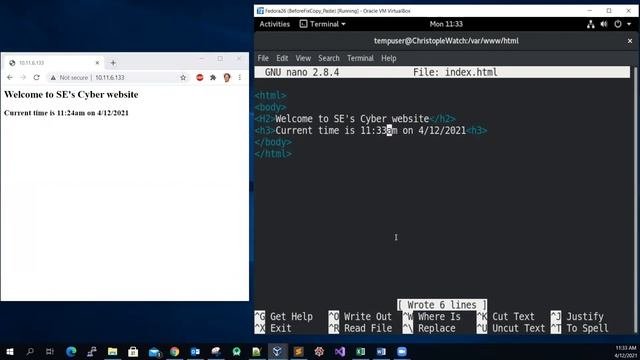This screenshot has width=640, height=360.
Task: Open Task View on the taskbar
Action: click(x=50, y=351)
